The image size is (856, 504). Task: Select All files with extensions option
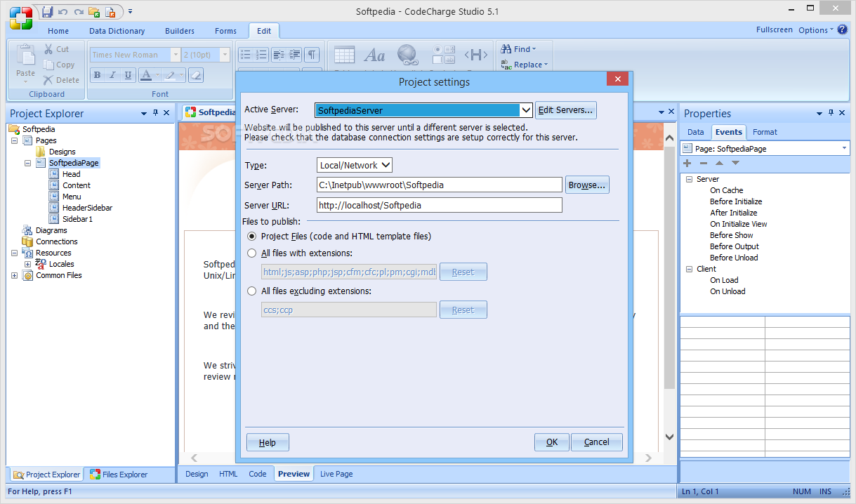tap(252, 253)
